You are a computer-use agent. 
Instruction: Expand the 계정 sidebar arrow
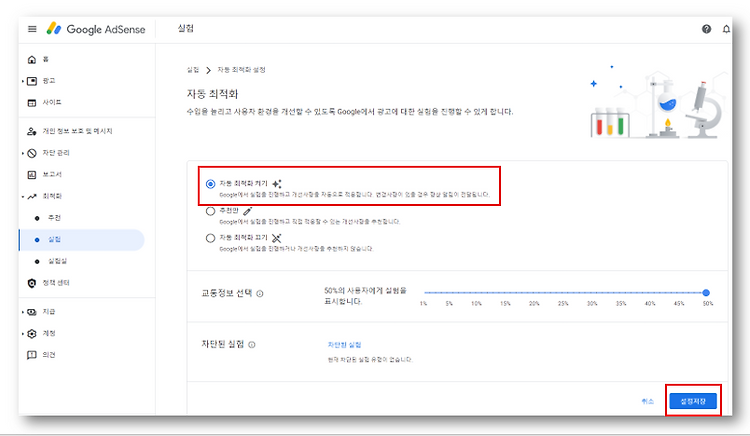tap(22, 333)
